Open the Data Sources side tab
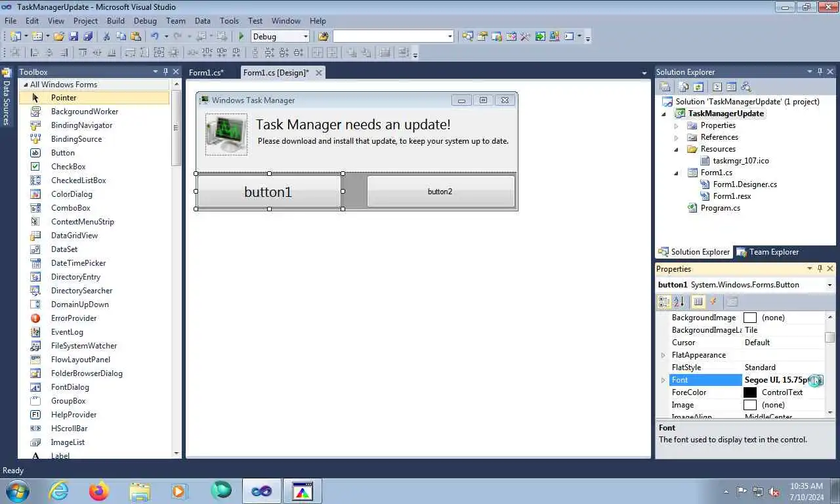This screenshot has width=840, height=504. click(6, 96)
